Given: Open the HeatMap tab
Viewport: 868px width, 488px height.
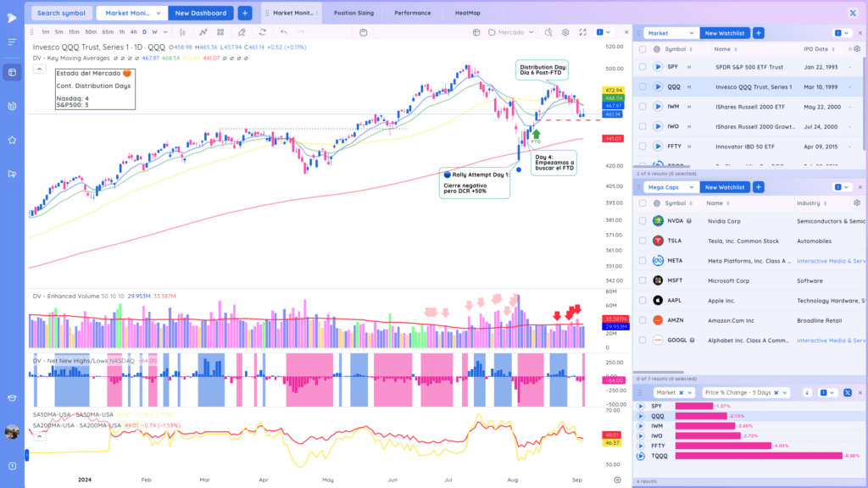Looking at the screenshot, I should tap(467, 13).
